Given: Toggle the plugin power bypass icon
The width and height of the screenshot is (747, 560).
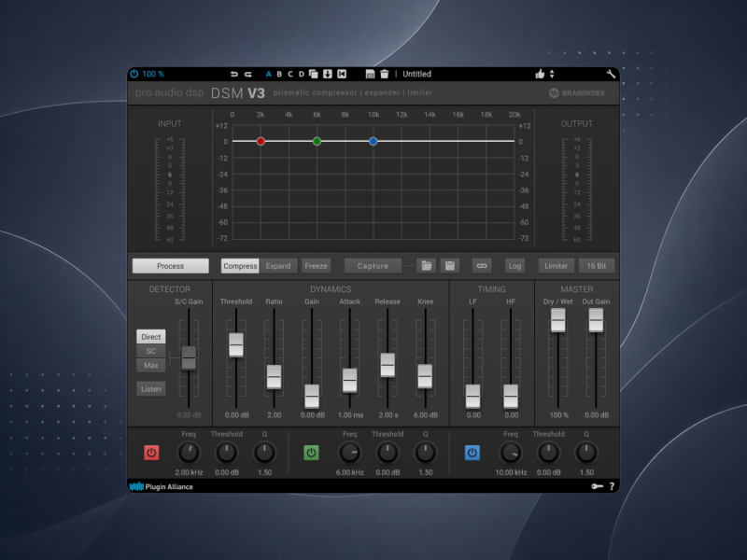Looking at the screenshot, I should click(x=134, y=74).
